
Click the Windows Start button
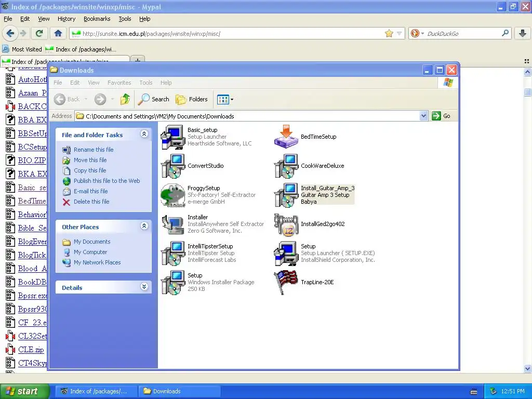pos(25,391)
